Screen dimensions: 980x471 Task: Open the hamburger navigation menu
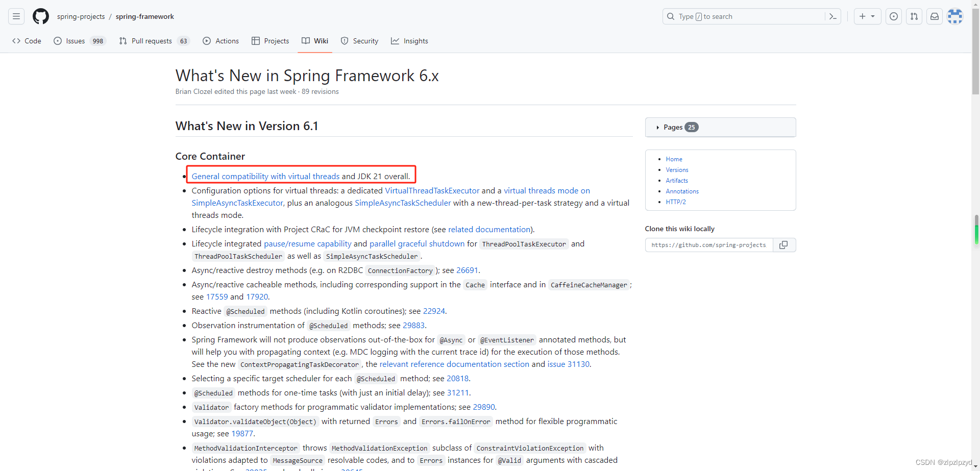tap(16, 16)
